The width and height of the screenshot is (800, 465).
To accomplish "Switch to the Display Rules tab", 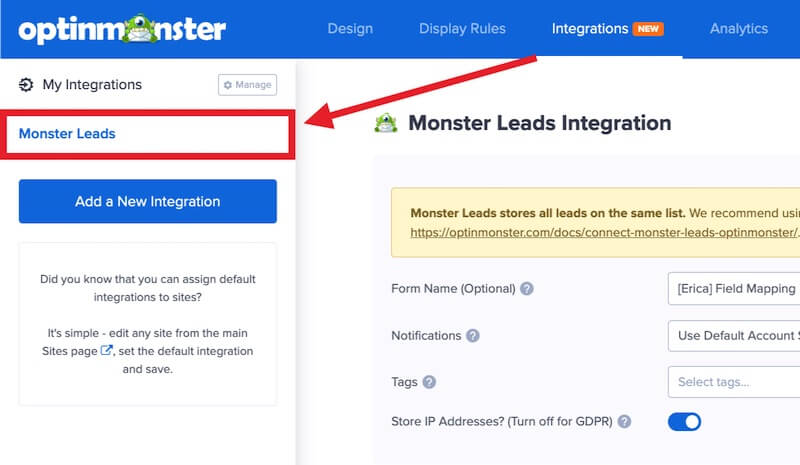I will pyautogui.click(x=462, y=29).
